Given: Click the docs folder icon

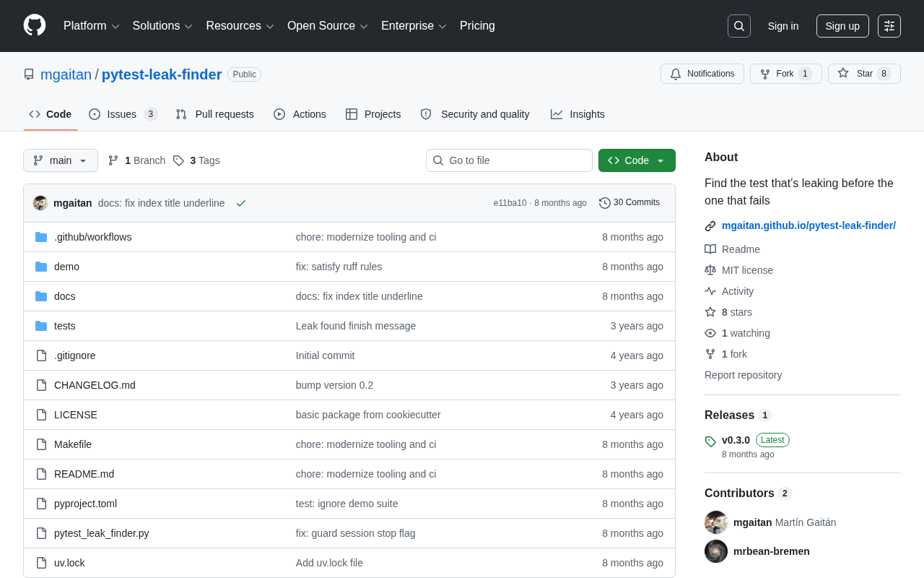Looking at the screenshot, I should [41, 296].
